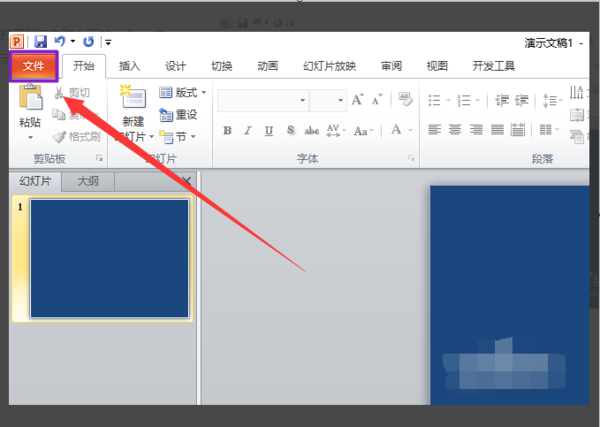Click the font color A button

coord(396,130)
